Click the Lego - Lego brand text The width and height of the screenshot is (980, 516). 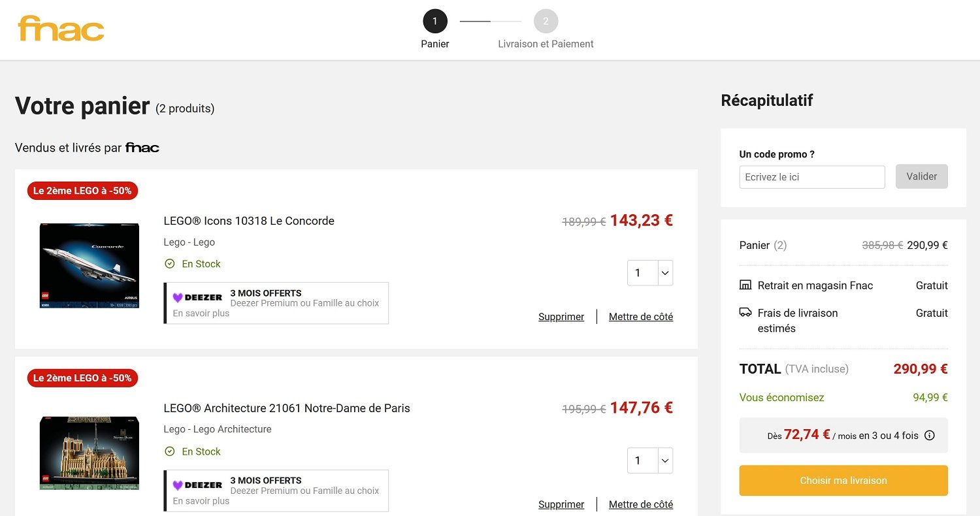point(189,242)
